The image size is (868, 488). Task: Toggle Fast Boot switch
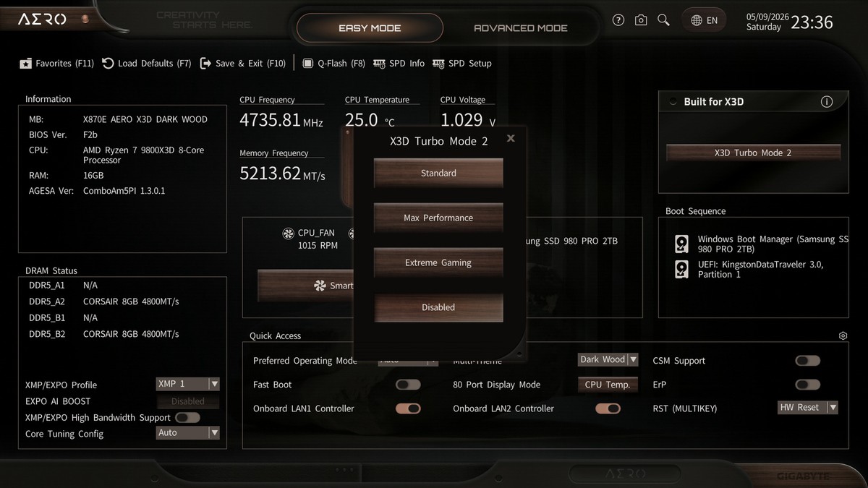tap(408, 385)
